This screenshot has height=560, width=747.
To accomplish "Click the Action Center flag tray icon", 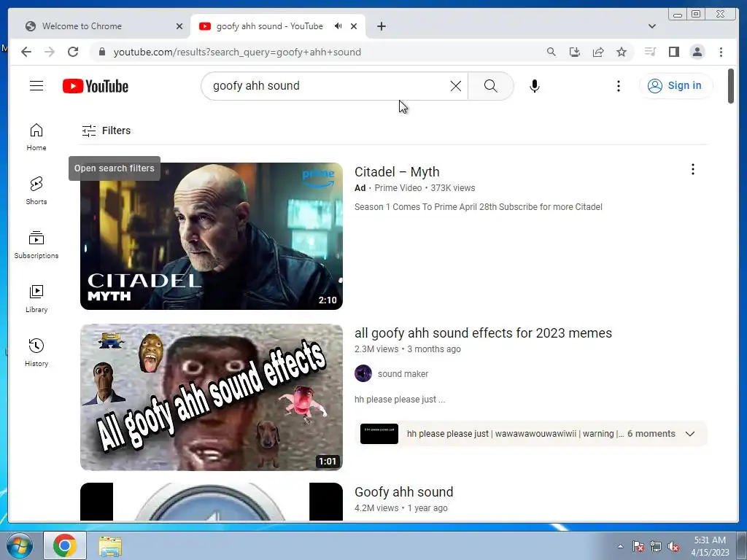I will pos(638,546).
